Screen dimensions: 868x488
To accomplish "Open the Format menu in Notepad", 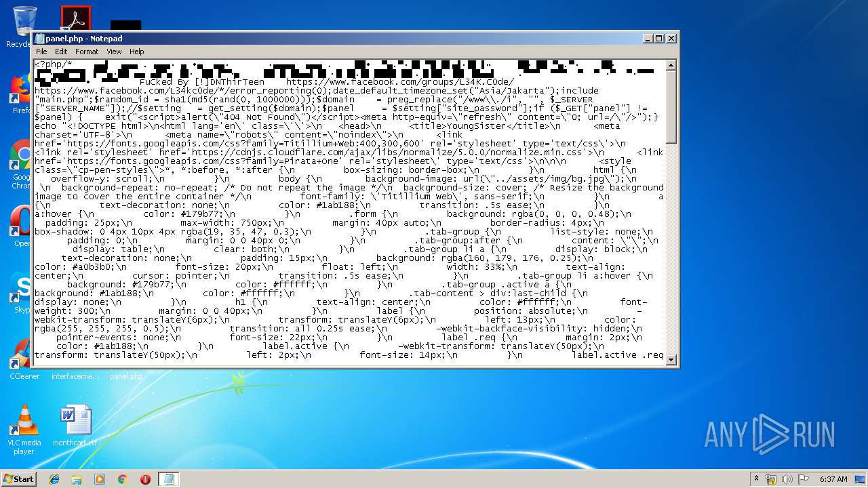I will pyautogui.click(x=87, y=52).
